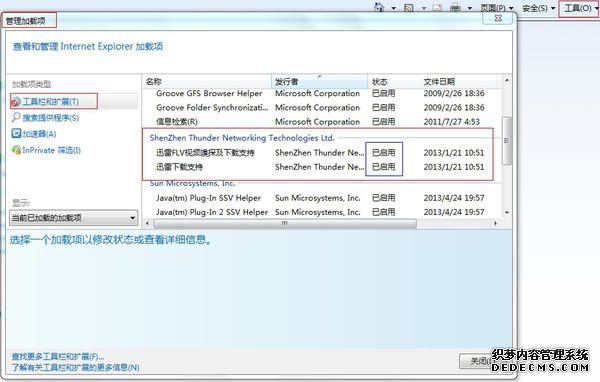
Task: Click the horizontal scrollbar right arrow
Action: coord(496,223)
